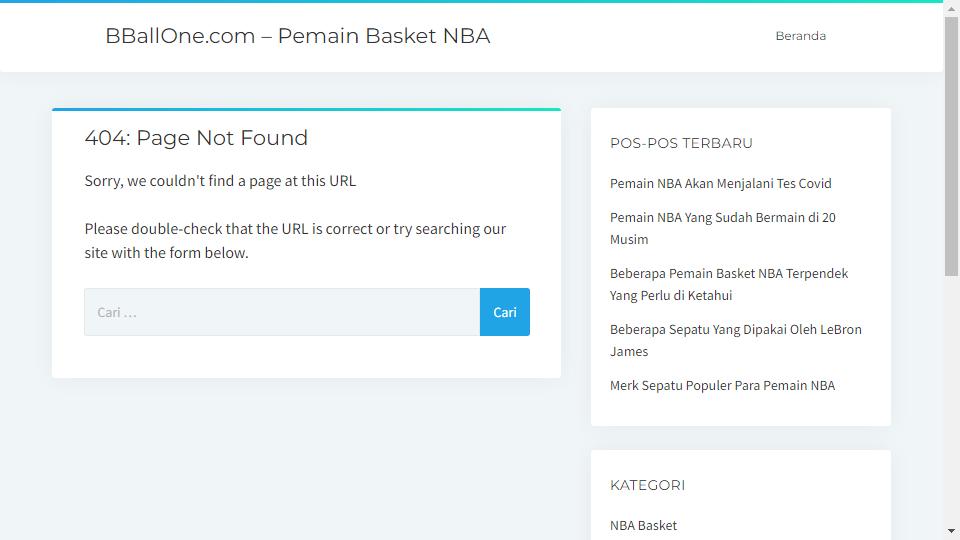Click the scrollbar up arrow
960x540 pixels.
(x=951, y=9)
